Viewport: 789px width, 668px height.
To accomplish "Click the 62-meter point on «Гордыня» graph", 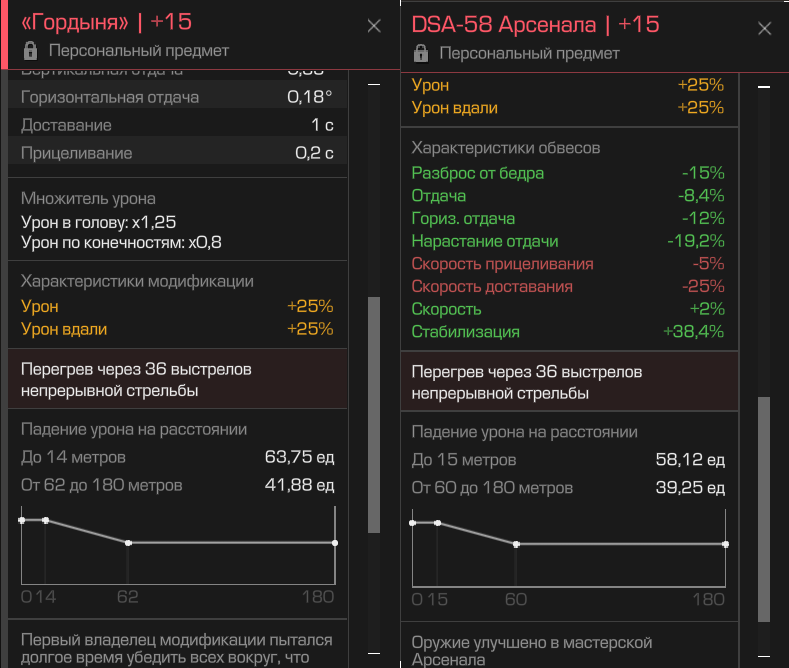I will click(x=128, y=543).
